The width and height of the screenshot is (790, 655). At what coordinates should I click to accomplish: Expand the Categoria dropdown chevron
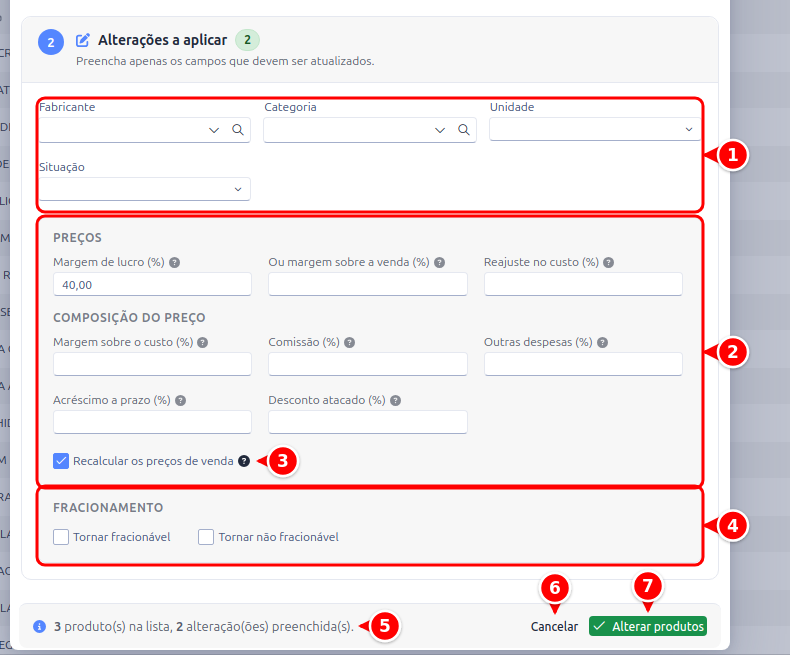point(440,130)
